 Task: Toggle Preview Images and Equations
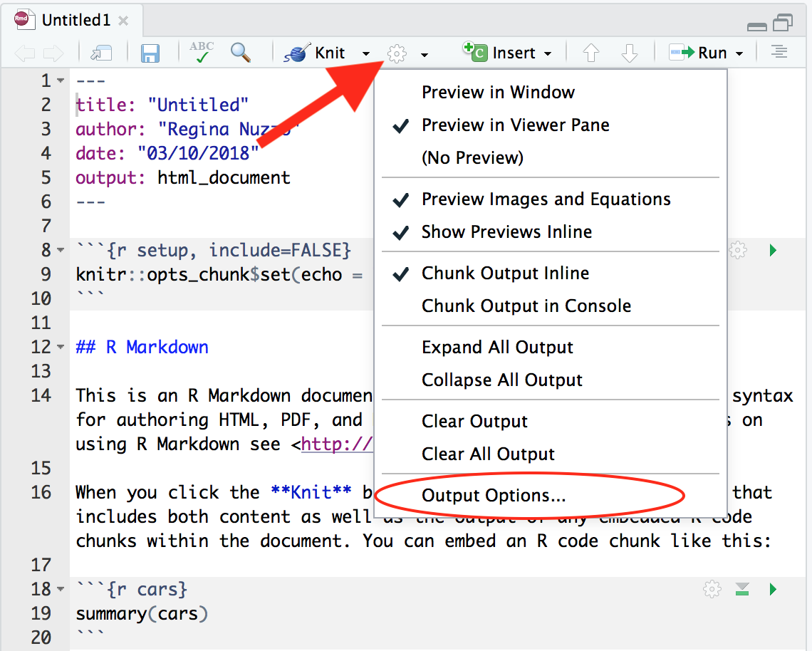pos(551,199)
